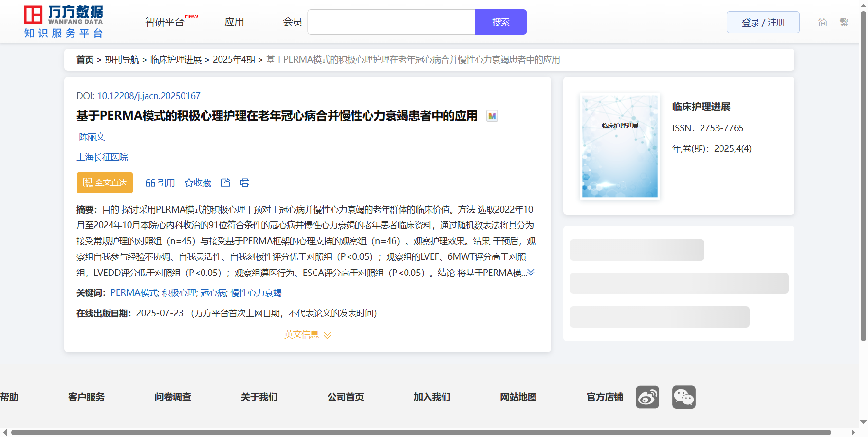Click horizontal scrollbar right arrow

pos(853,432)
